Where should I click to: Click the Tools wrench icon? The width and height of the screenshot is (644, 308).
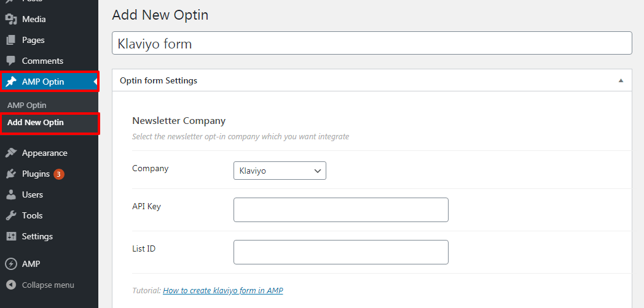(x=11, y=215)
